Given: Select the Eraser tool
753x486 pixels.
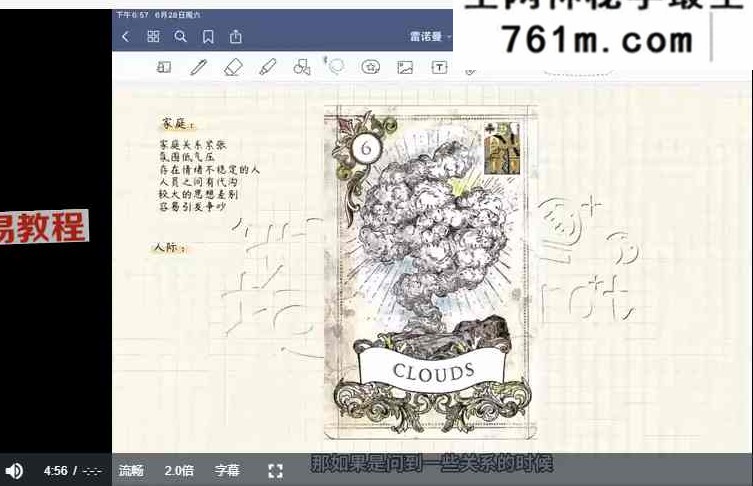Looking at the screenshot, I should 233,67.
